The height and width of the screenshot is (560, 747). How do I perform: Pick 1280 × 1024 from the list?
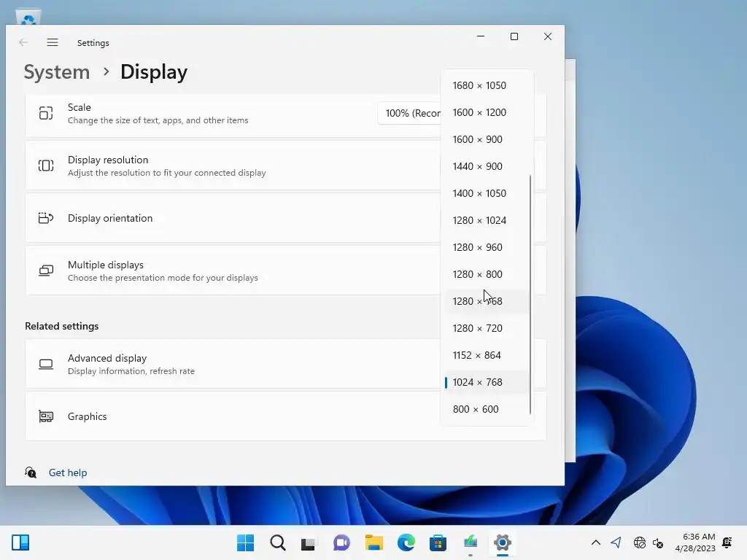(x=486, y=220)
